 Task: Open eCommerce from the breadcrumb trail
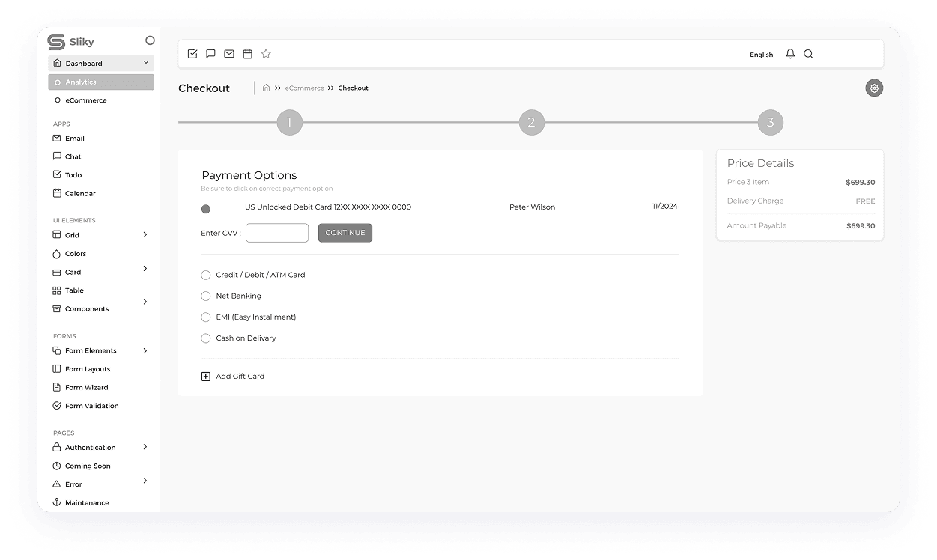(304, 88)
